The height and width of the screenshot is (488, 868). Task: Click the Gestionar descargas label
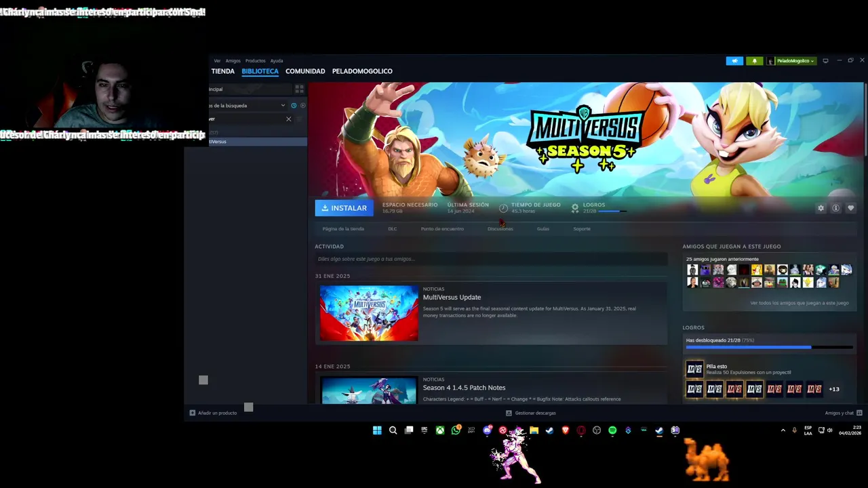(535, 413)
